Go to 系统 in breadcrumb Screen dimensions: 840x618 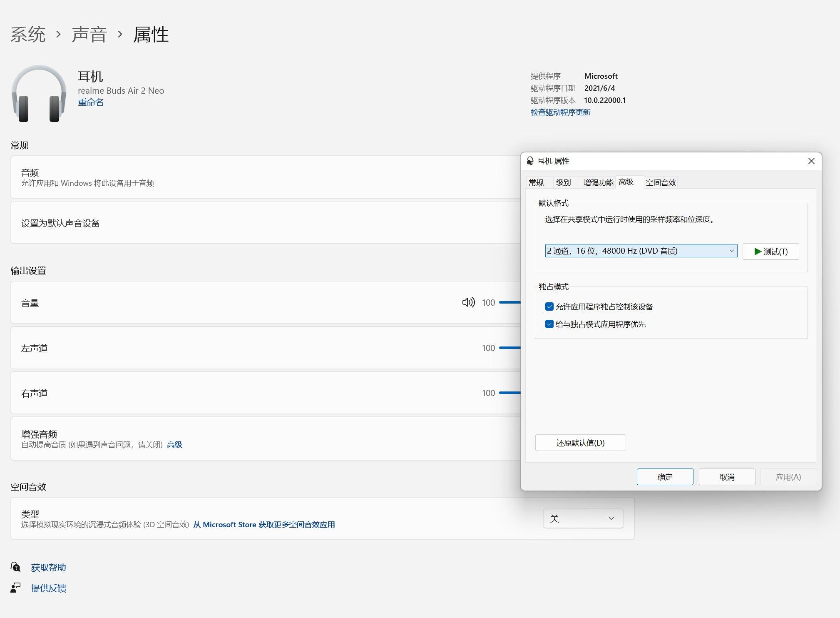coord(28,34)
